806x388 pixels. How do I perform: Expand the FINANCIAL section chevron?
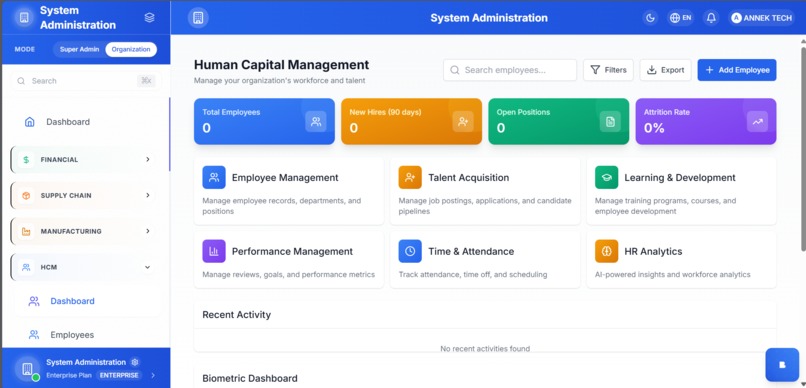pos(148,159)
